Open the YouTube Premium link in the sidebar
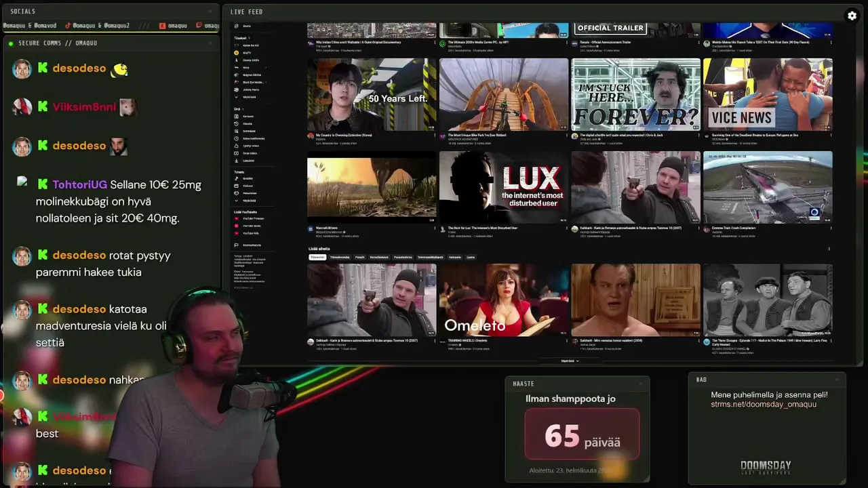This screenshot has width=868, height=488. point(249,218)
